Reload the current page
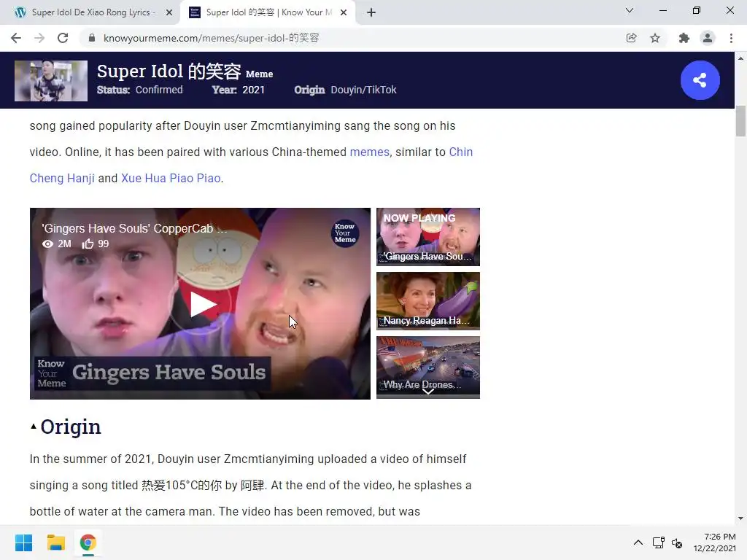Image resolution: width=747 pixels, height=560 pixels. [x=63, y=38]
